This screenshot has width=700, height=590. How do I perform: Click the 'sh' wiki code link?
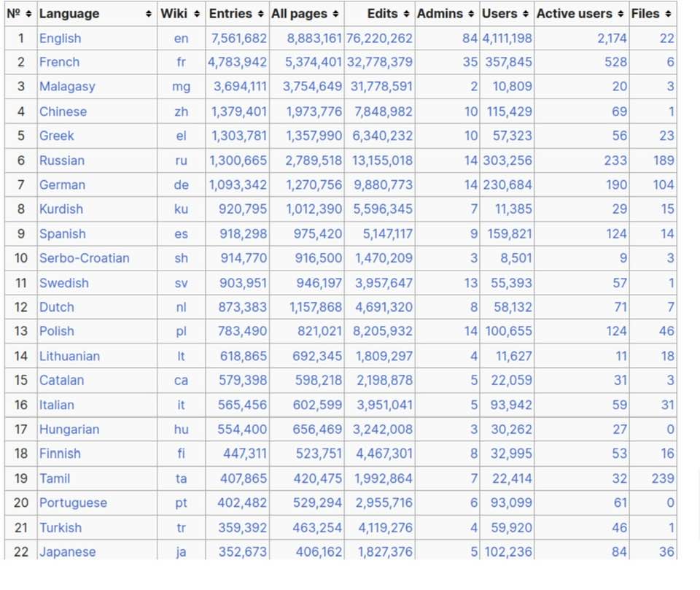[x=182, y=258]
